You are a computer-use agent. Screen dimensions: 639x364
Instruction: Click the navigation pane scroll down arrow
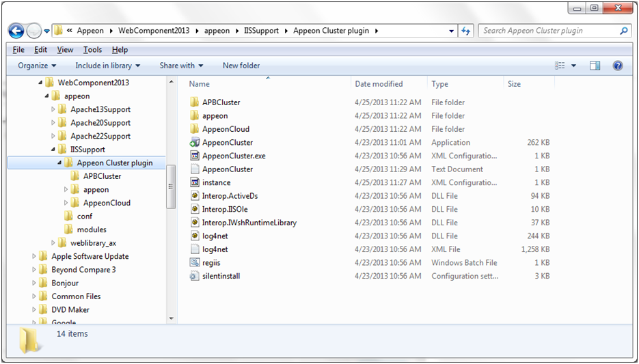(171, 319)
